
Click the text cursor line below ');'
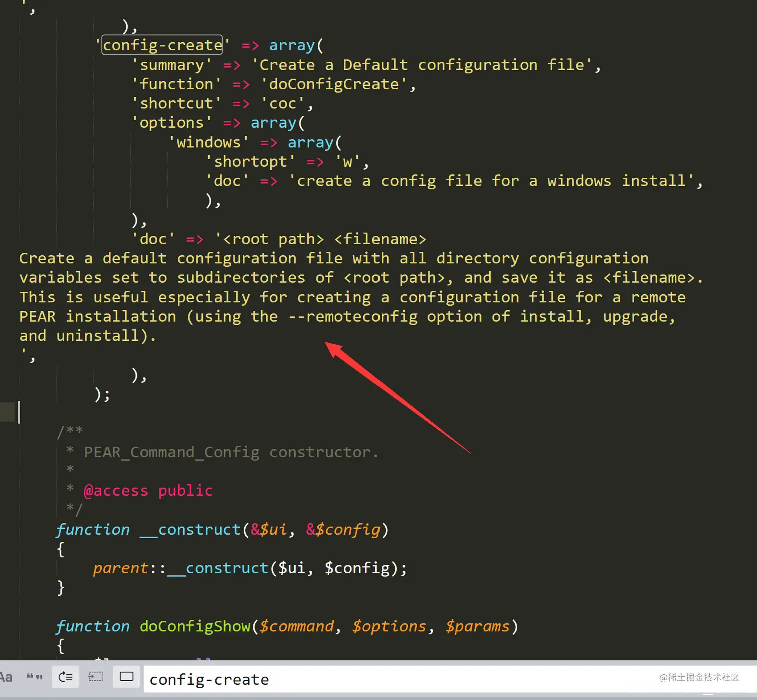click(x=378, y=413)
